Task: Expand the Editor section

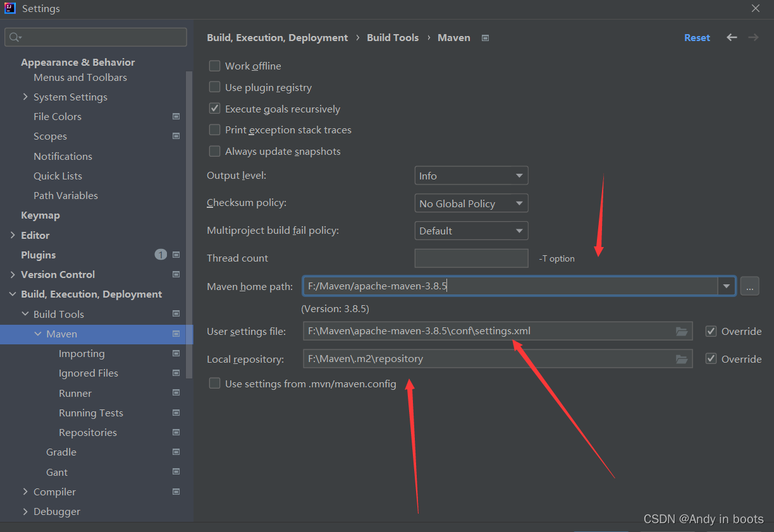Action: (x=13, y=235)
